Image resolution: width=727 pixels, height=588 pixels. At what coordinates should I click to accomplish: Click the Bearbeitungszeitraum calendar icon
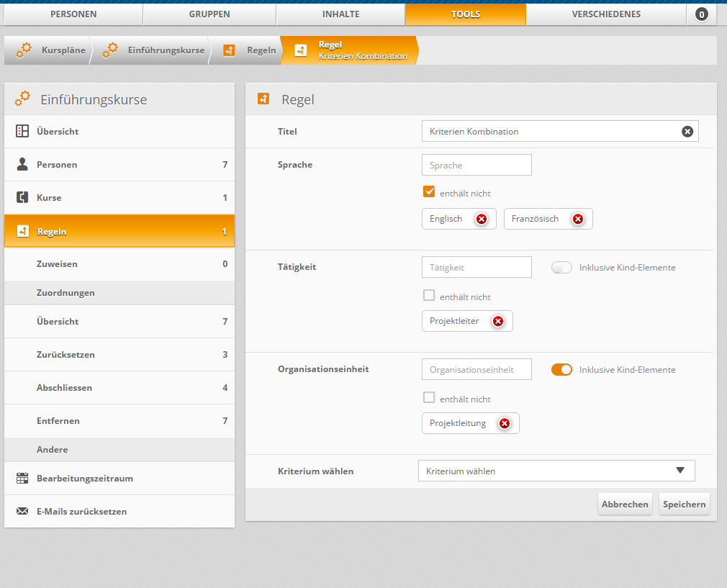pyautogui.click(x=22, y=478)
